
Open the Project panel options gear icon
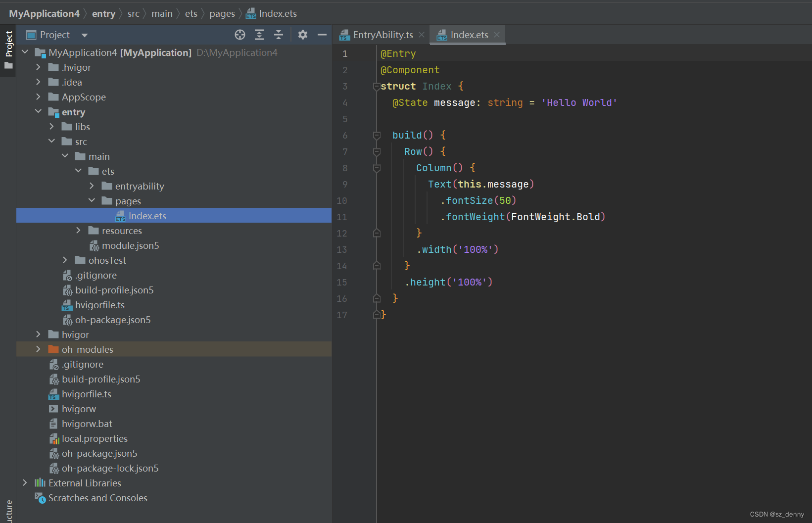point(302,35)
